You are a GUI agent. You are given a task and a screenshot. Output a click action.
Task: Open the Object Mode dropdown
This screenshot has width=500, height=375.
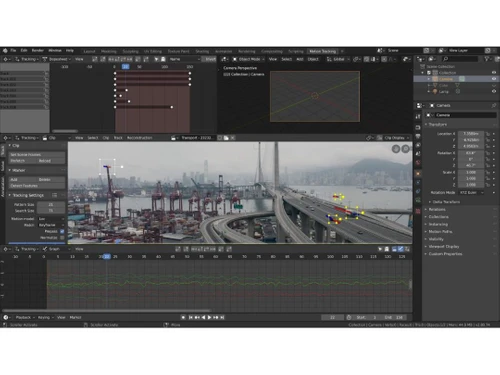(248, 59)
